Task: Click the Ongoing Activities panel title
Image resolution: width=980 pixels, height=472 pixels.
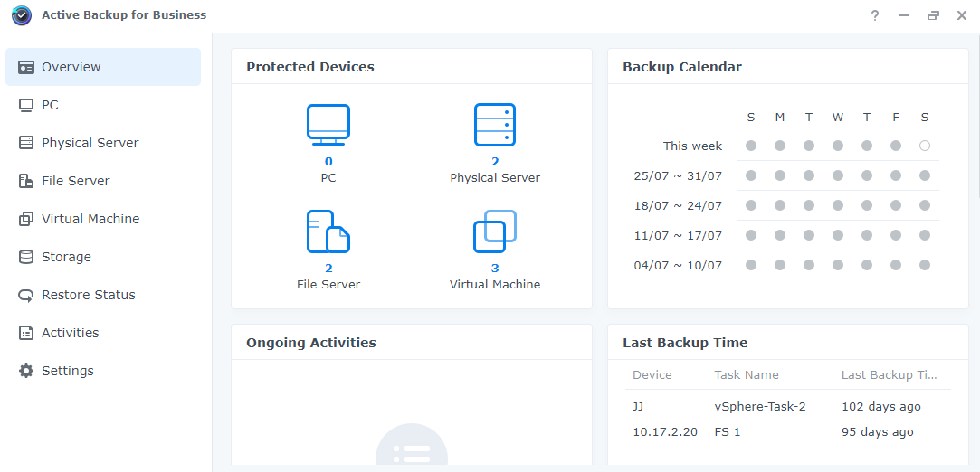Action: (x=311, y=343)
